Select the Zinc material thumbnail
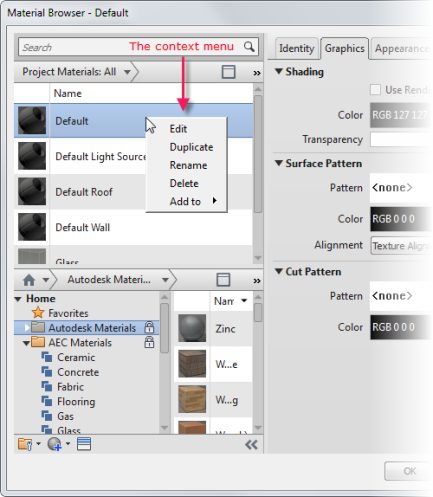433x497 pixels. 192,328
